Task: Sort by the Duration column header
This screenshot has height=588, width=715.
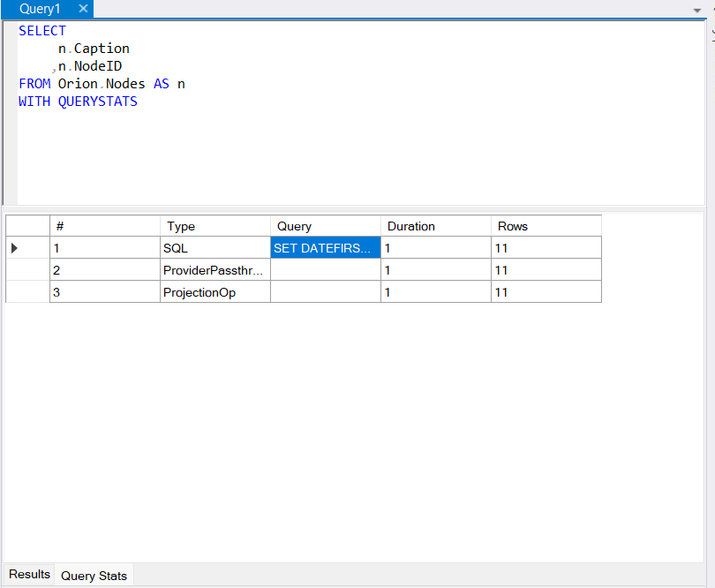Action: click(436, 226)
